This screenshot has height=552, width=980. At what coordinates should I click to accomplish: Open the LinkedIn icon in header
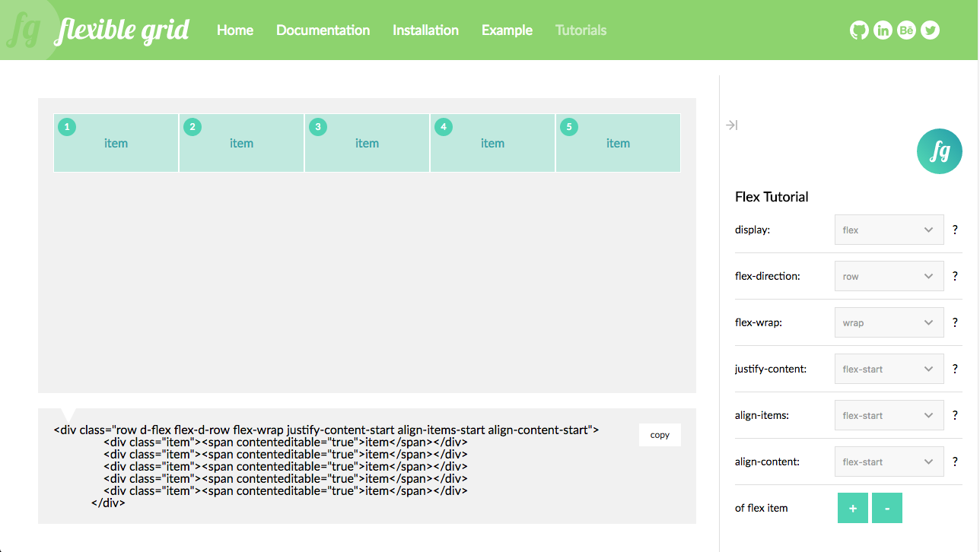[883, 30]
